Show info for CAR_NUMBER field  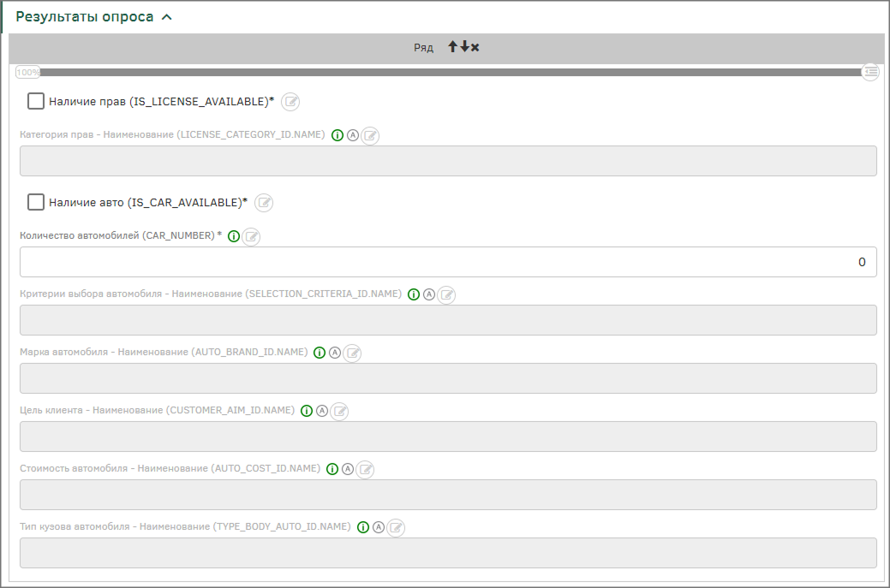click(x=234, y=236)
